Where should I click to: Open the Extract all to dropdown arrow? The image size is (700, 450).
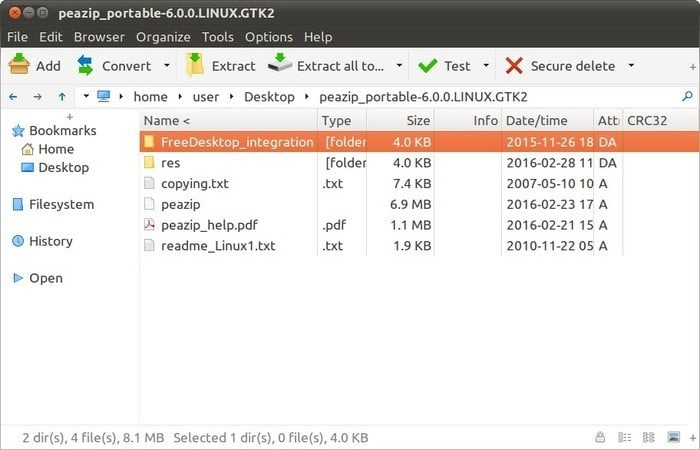coord(400,66)
